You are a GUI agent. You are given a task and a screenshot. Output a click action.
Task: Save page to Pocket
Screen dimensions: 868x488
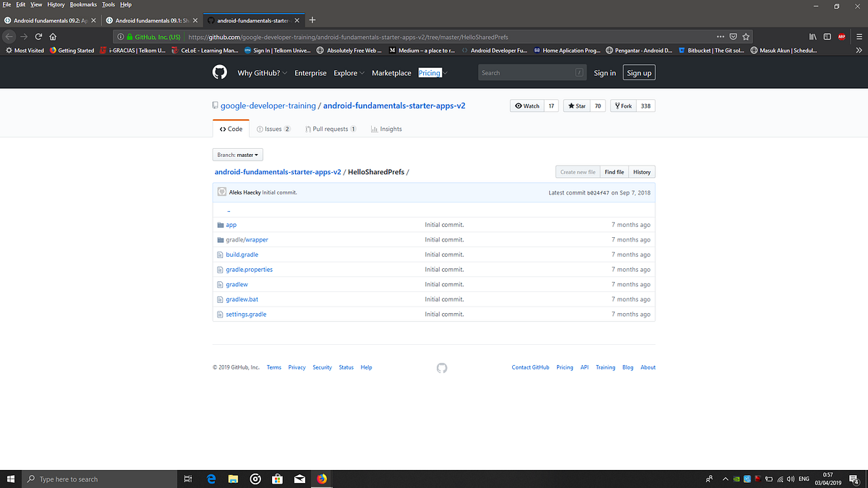point(733,36)
